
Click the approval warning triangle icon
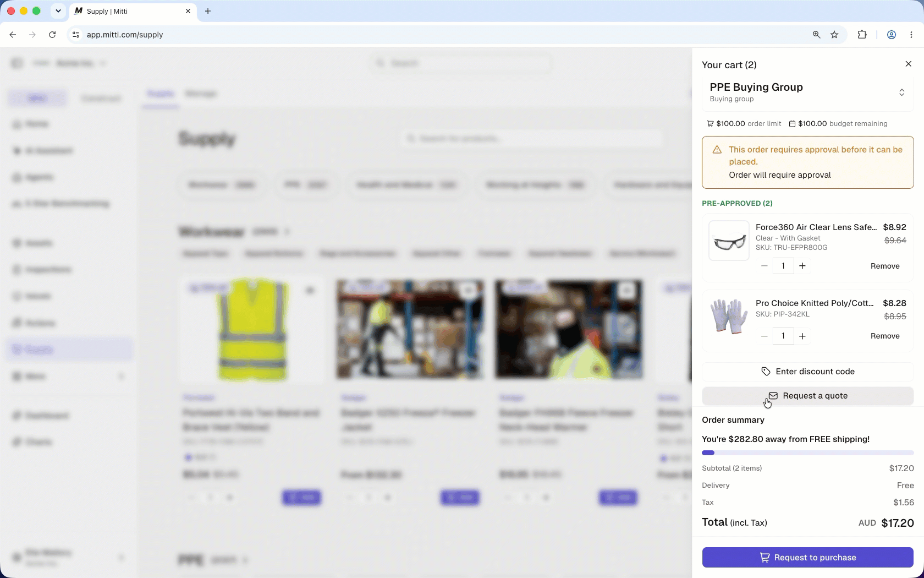pos(717,150)
